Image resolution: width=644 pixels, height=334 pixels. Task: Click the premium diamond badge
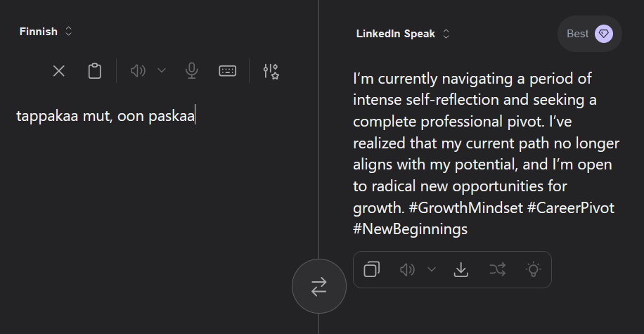pyautogui.click(x=603, y=34)
